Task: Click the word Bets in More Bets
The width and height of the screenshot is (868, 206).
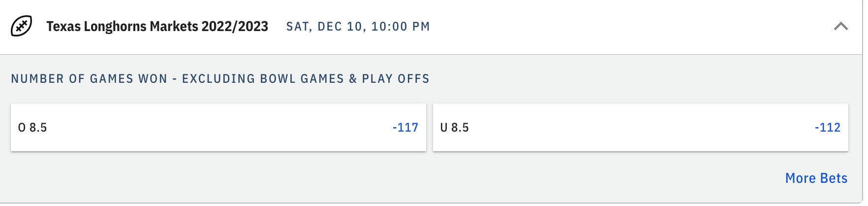Action: point(834,178)
